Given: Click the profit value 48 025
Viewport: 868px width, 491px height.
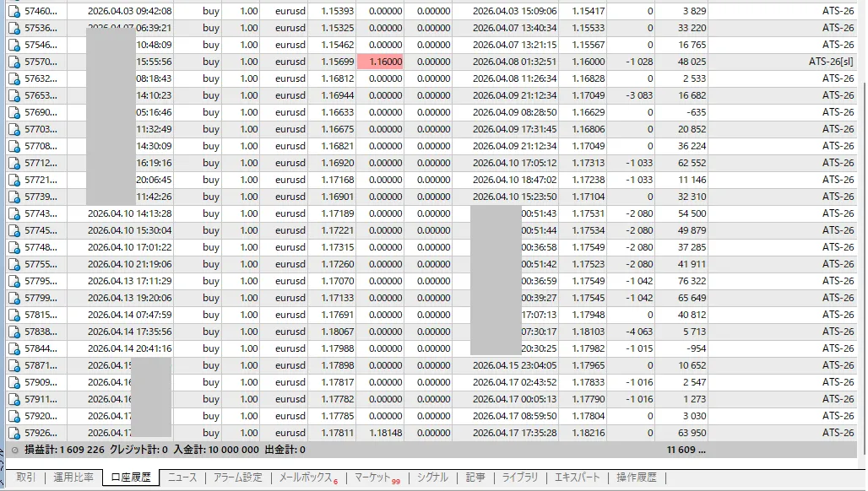Looking at the screenshot, I should (x=692, y=62).
